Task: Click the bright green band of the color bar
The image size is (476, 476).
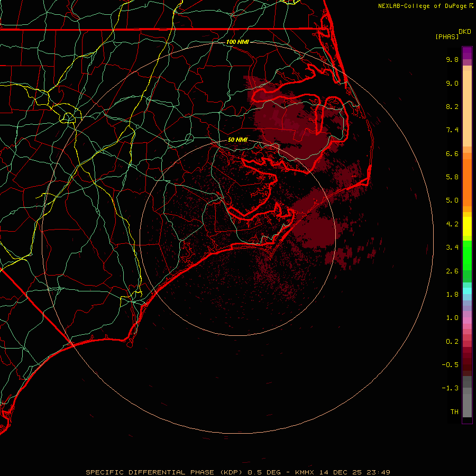Action: 467,254
